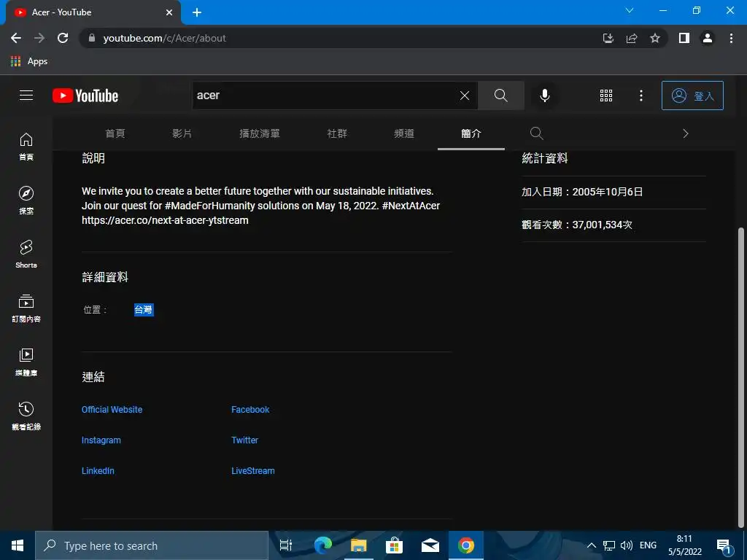Open the tab search dropdown arrow in title bar
The image size is (747, 560).
point(630,10)
